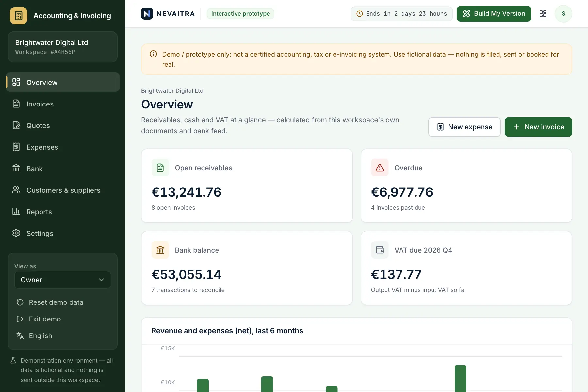The height and width of the screenshot is (392, 588).
Task: Click the Reset demo data arrow icon
Action: tap(20, 302)
